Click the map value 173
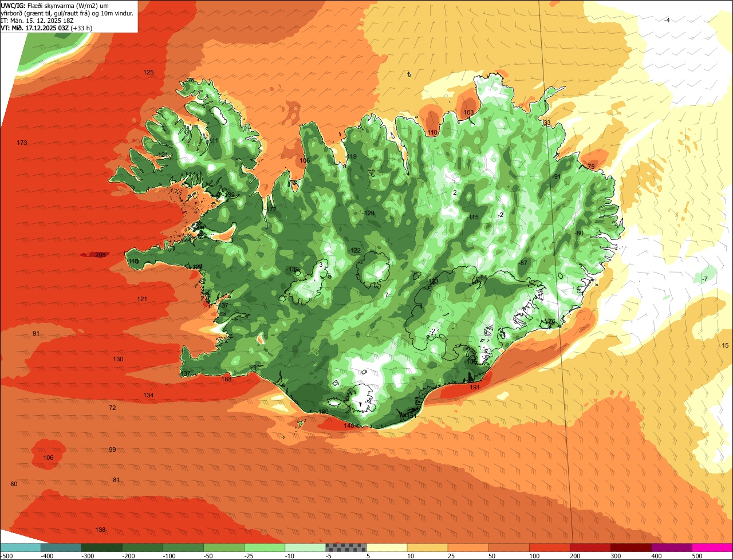The image size is (733, 560). tap(22, 143)
